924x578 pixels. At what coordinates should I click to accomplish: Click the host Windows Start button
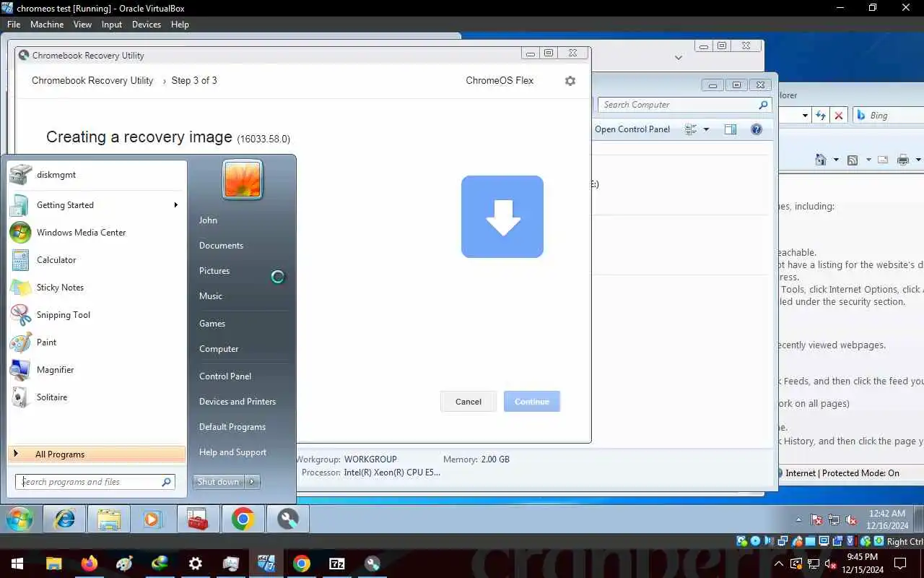(17, 564)
